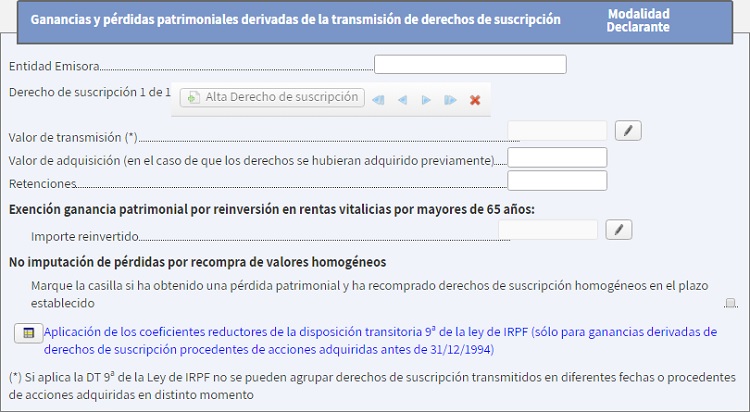Screen dimensions: 750x412
Task: Focus the Retenciones input field
Action: [x=557, y=181]
